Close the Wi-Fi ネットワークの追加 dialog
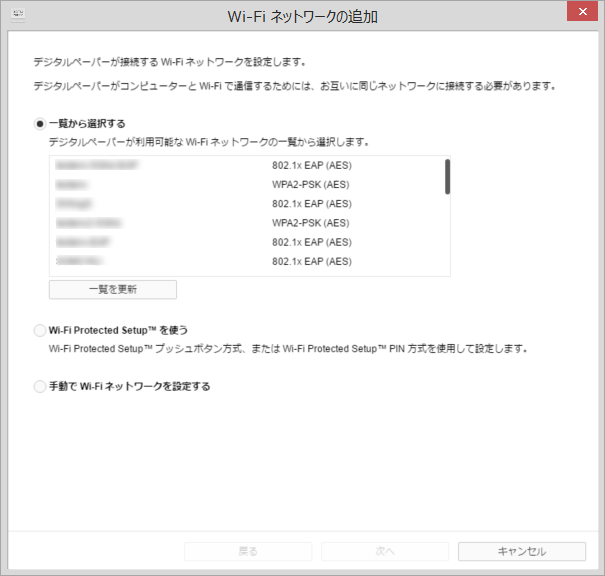 pos(581,12)
